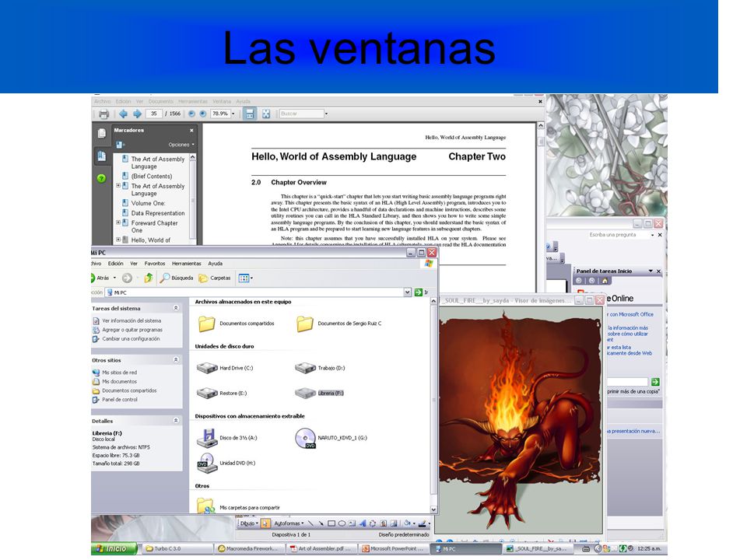
Task: Open the Panel de control link
Action: [x=120, y=400]
